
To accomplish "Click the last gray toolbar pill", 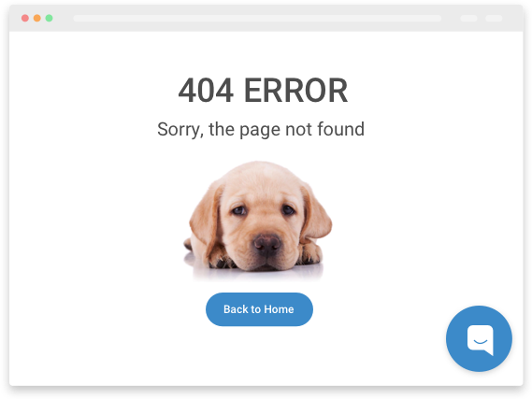I will [494, 19].
